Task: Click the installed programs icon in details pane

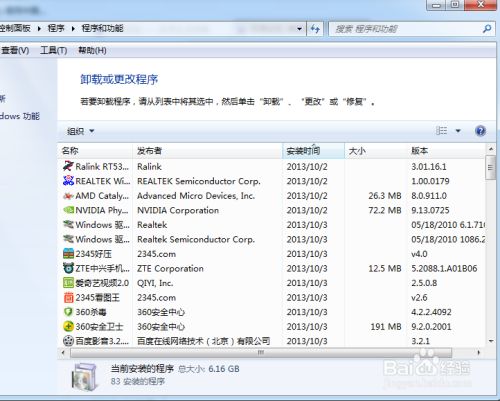Action: click(x=85, y=377)
